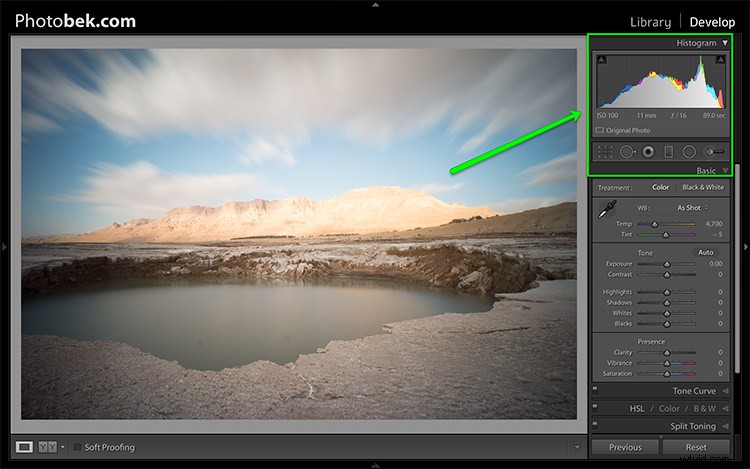750x469 pixels.
Task: Click the histogram graph area
Action: [x=661, y=81]
